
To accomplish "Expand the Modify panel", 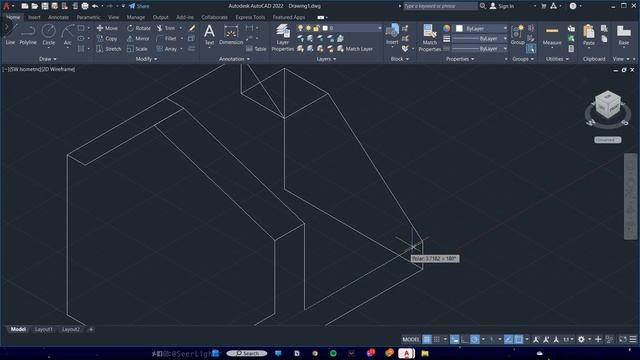I will pyautogui.click(x=146, y=59).
